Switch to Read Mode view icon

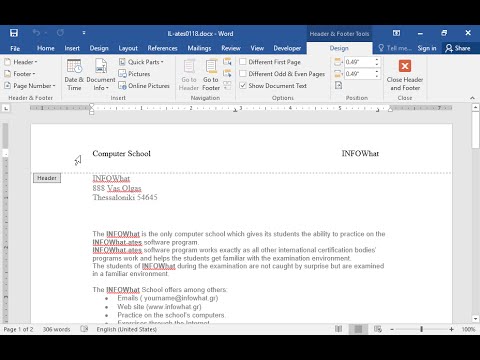coord(338,329)
